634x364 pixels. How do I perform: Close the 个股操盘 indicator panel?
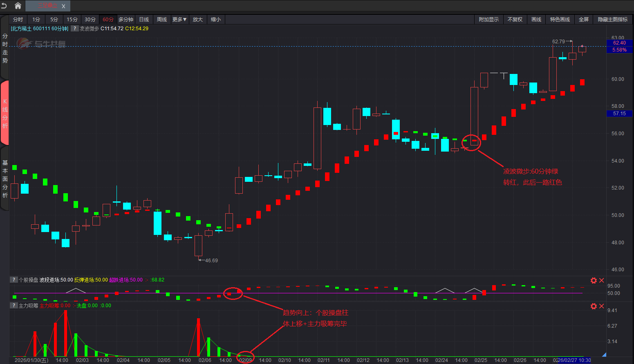coord(601,280)
